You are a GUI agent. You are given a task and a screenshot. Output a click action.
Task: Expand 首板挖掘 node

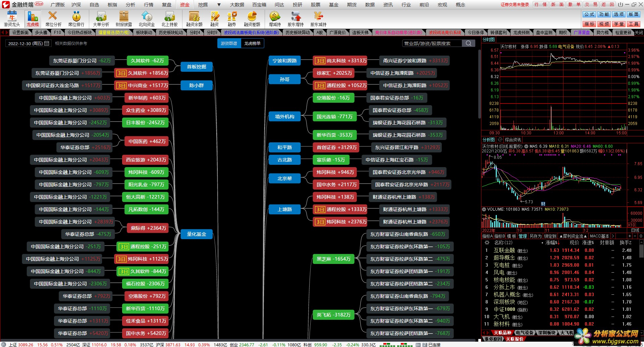[x=197, y=67]
